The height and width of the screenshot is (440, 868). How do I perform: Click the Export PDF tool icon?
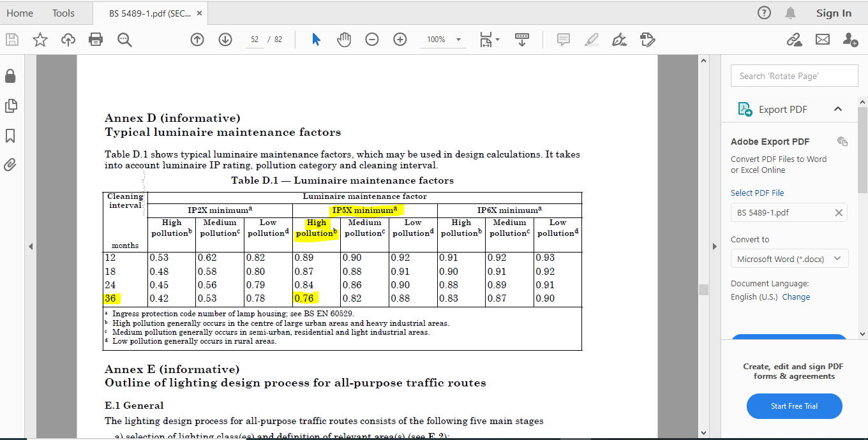(x=745, y=109)
